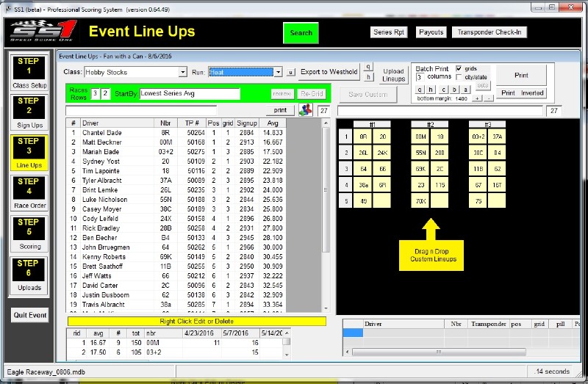Open Step 4 Race Order
The height and width of the screenshot is (384, 588).
[x=29, y=193]
